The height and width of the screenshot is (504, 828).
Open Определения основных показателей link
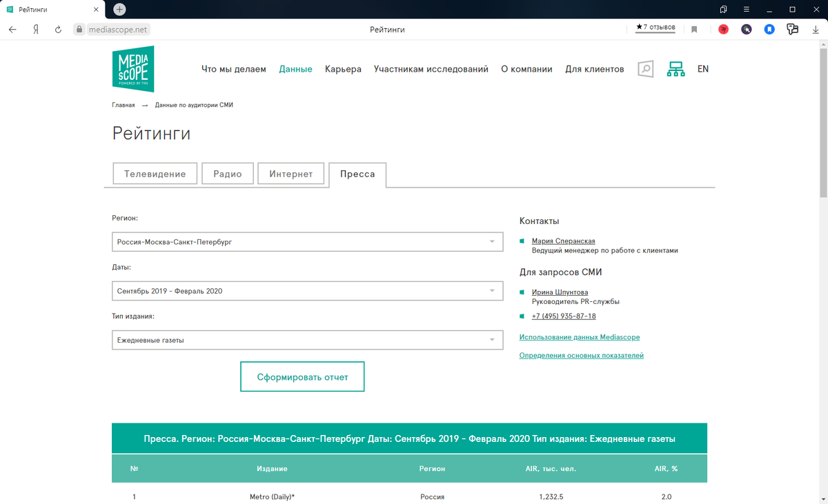pyautogui.click(x=581, y=356)
